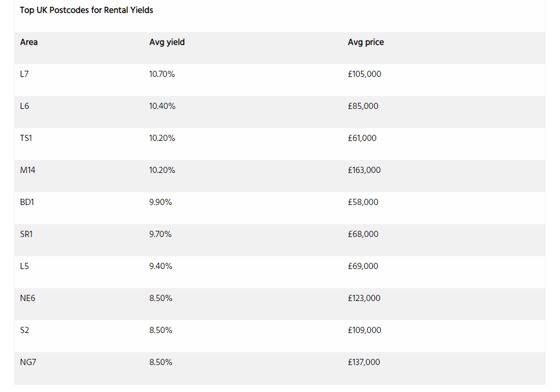Click the Area column header

[x=29, y=42]
